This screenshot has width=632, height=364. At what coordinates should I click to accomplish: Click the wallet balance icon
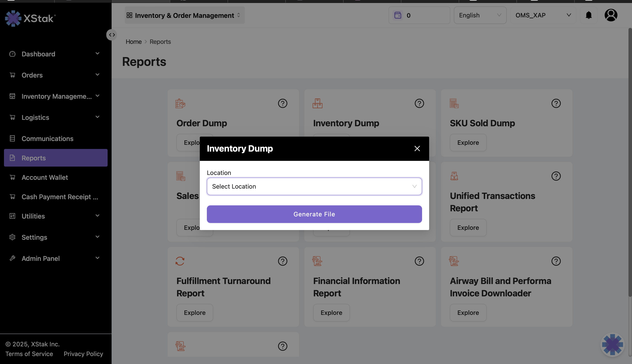[398, 15]
